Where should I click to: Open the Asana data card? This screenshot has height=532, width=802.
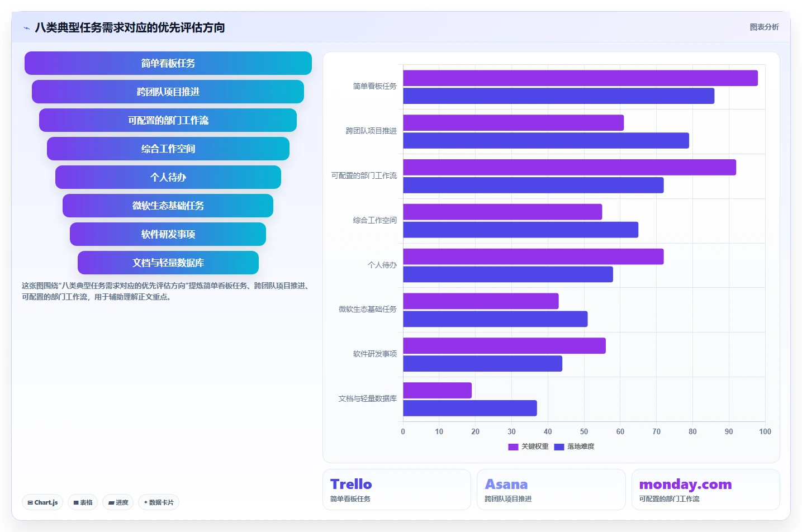click(x=551, y=490)
